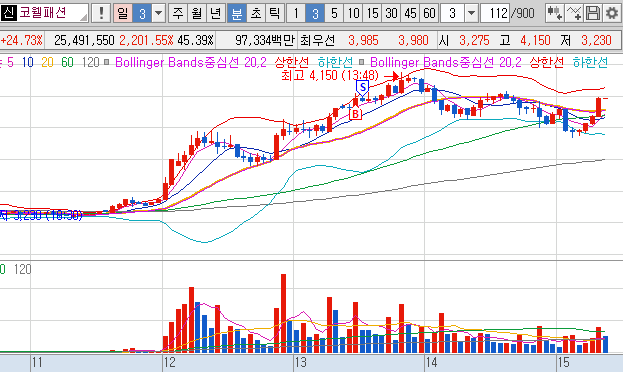
Task: Click the 15 date label on time axis
Action: (x=563, y=362)
